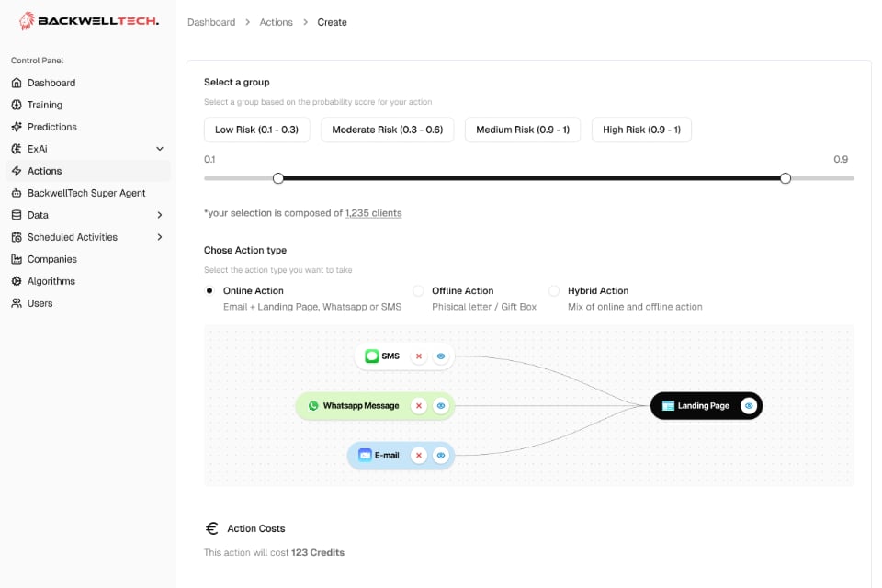Image resolution: width=882 pixels, height=588 pixels.
Task: Click the '123 Credits' cost text
Action: (318, 552)
